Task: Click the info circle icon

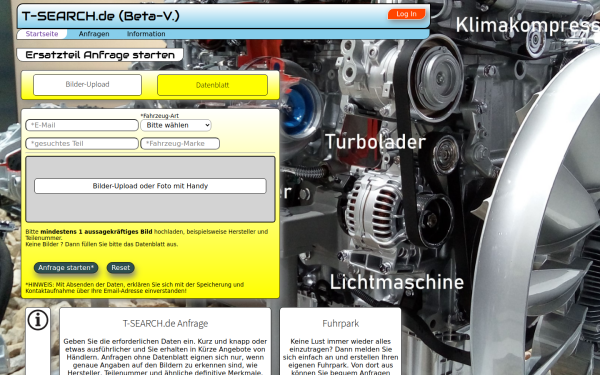Action: tap(38, 320)
